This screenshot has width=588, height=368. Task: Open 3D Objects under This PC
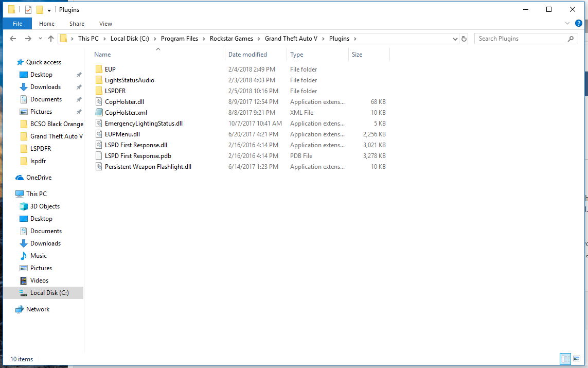[45, 206]
